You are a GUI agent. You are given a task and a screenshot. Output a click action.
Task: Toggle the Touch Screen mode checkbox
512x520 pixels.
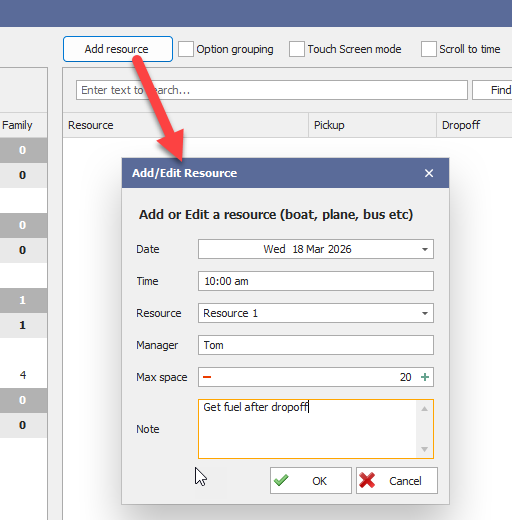pyautogui.click(x=297, y=49)
